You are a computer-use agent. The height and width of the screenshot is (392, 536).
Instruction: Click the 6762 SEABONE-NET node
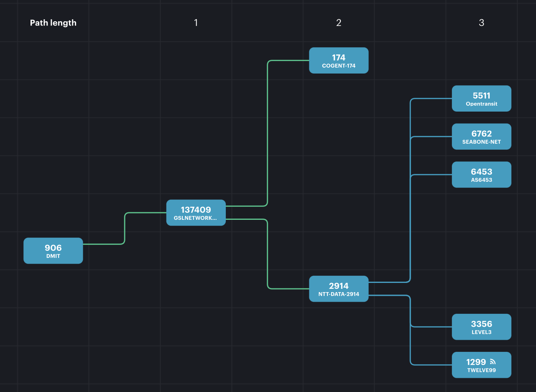click(482, 137)
